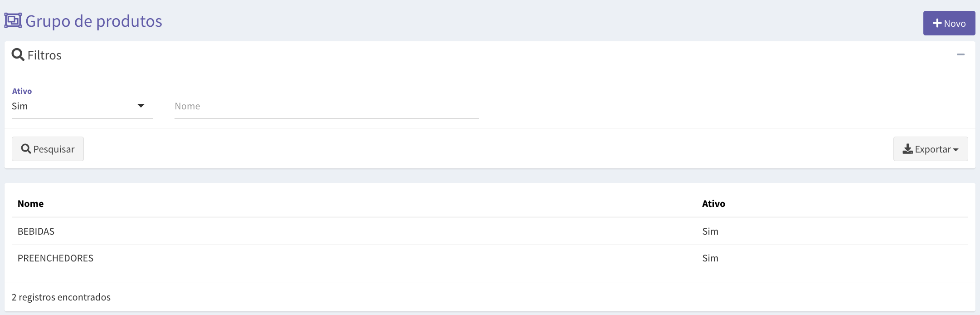Screen dimensions: 980x315
Task: Click the download icon on Exportar button
Action: click(907, 149)
